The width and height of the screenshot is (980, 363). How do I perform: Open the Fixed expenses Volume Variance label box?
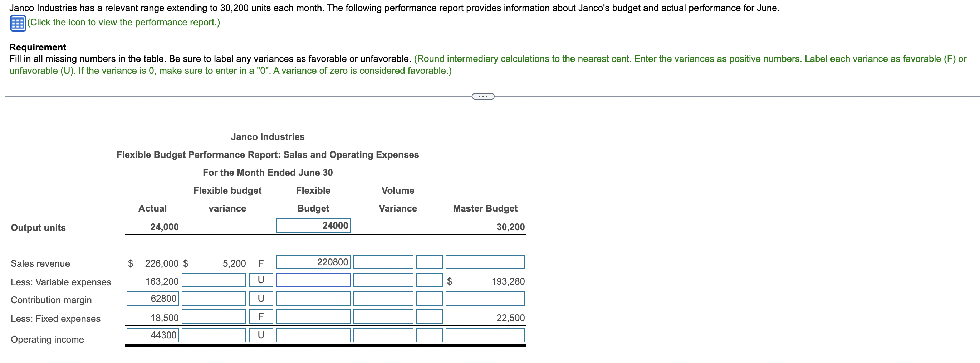pos(429,316)
